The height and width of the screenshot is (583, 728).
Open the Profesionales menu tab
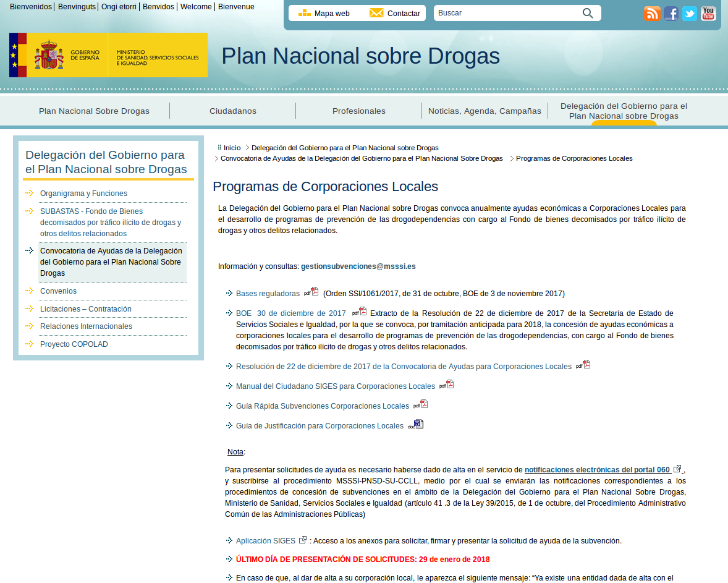pyautogui.click(x=359, y=111)
